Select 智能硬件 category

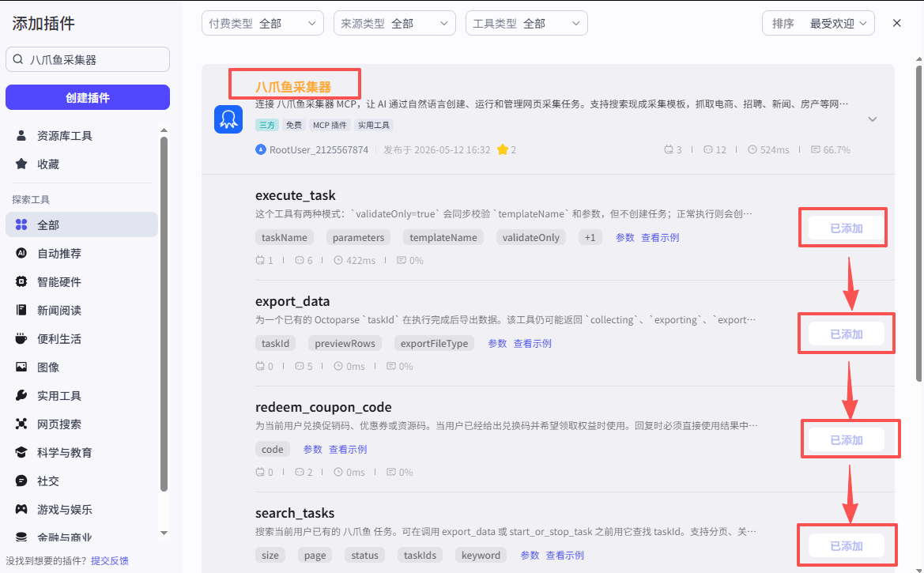(x=82, y=282)
